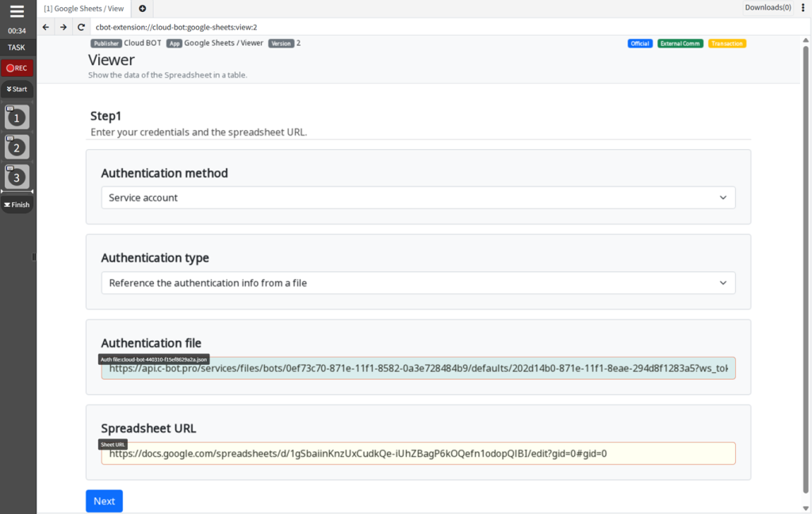Select task step 3 icon

coord(17,177)
